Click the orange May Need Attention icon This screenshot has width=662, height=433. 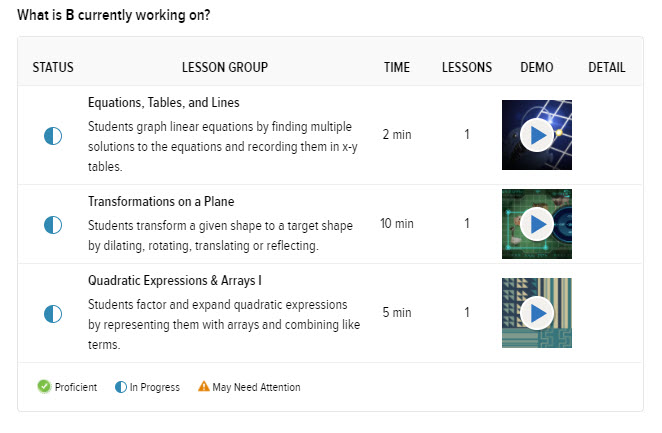pos(204,386)
